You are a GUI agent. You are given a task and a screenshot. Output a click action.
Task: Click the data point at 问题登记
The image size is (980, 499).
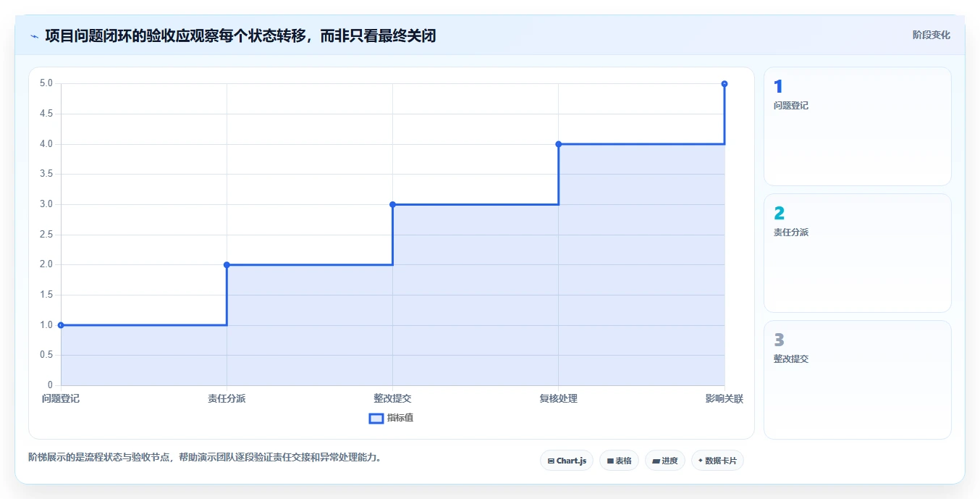[x=61, y=325]
